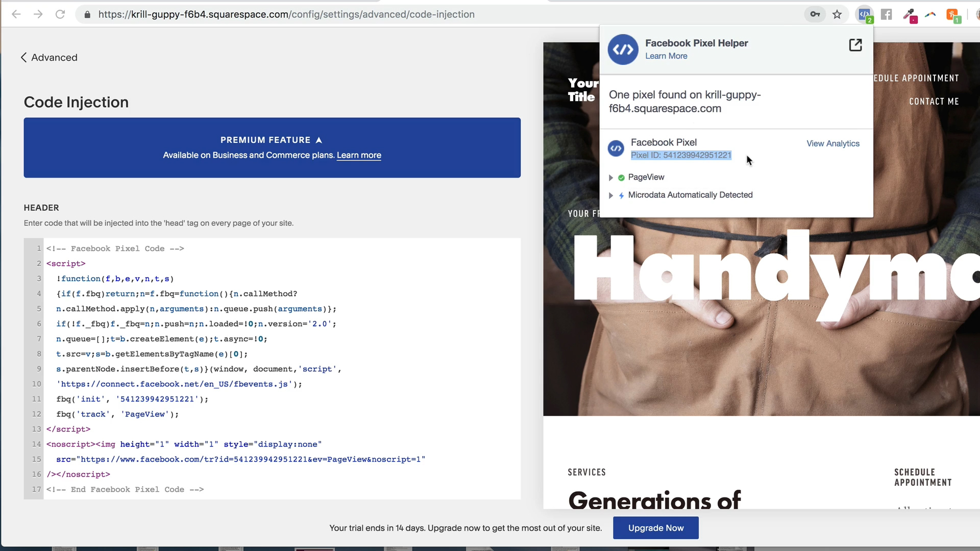The width and height of the screenshot is (980, 551).
Task: Open the gray Facebook extension icon
Action: [887, 14]
